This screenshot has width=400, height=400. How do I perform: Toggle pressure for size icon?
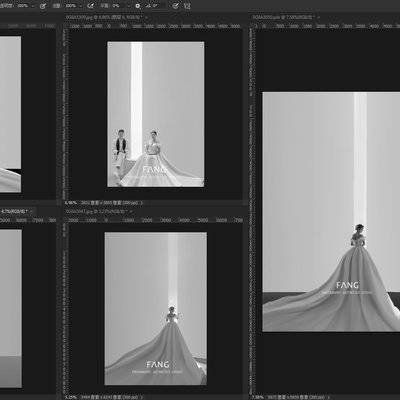(x=176, y=6)
